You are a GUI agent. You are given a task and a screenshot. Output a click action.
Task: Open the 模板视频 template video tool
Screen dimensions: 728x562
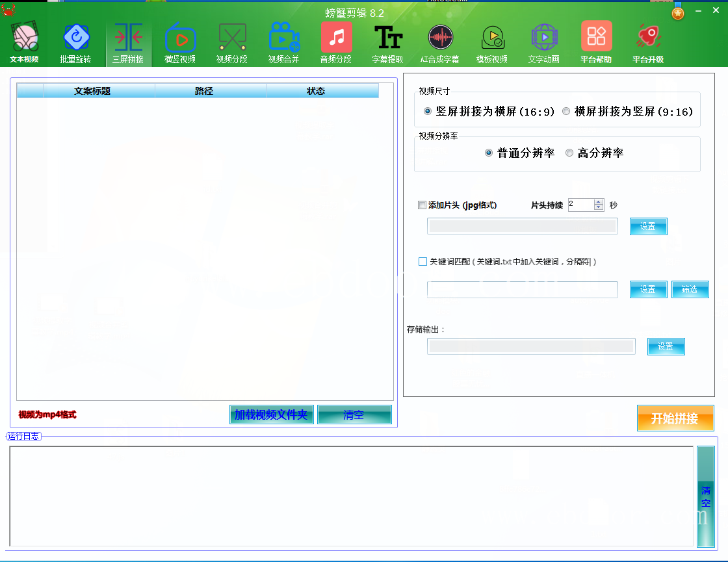coord(492,43)
